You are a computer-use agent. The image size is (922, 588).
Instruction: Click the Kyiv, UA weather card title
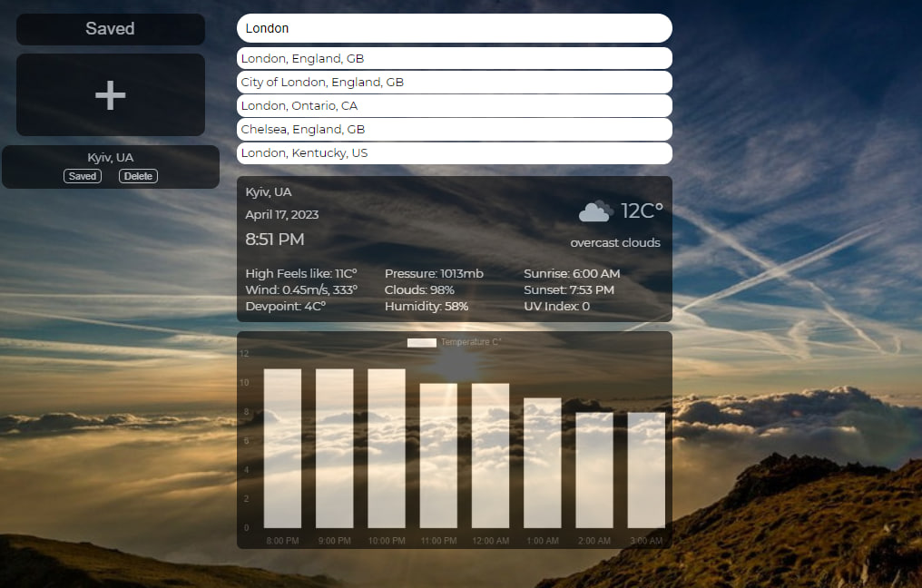click(268, 191)
